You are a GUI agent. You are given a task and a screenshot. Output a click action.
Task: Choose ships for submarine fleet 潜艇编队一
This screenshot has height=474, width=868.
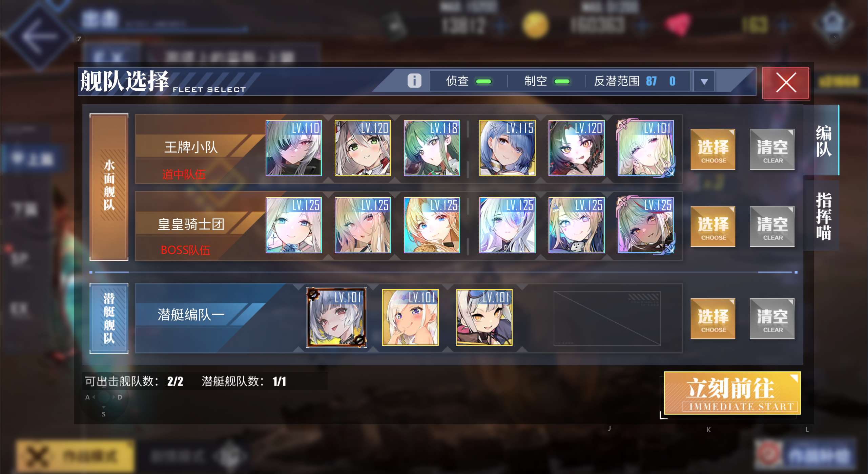tap(713, 319)
